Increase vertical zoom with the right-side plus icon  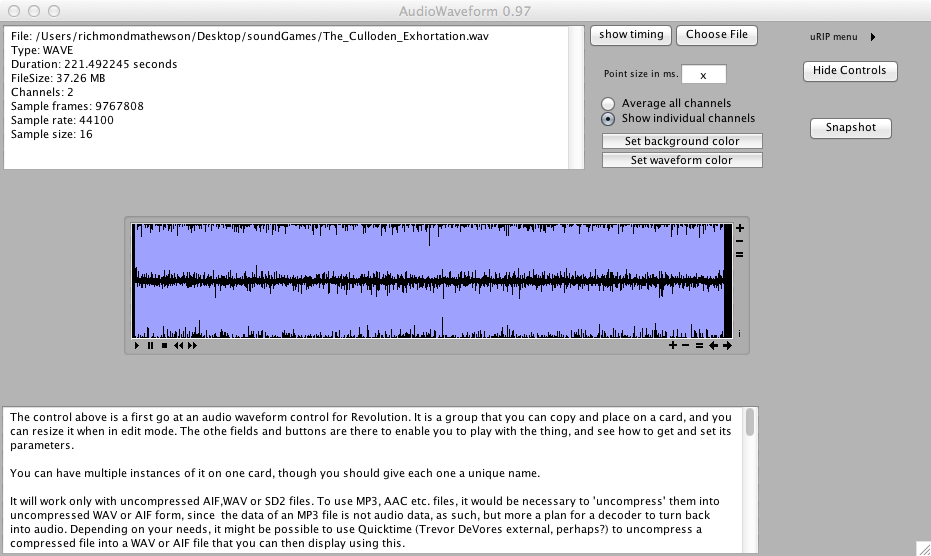[x=740, y=228]
